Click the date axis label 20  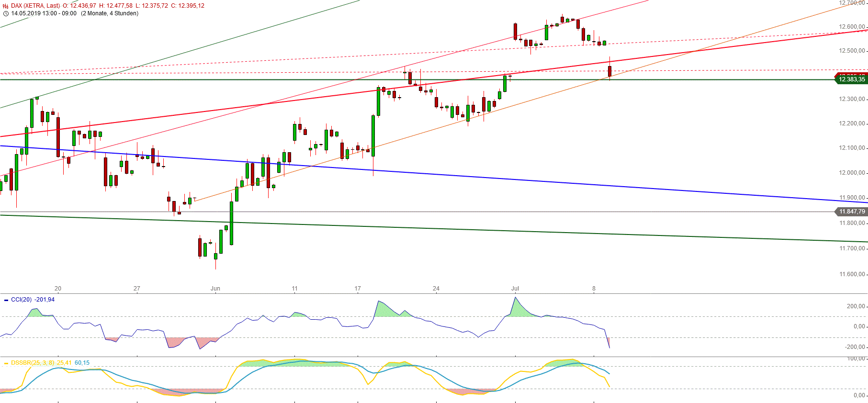[x=58, y=289]
